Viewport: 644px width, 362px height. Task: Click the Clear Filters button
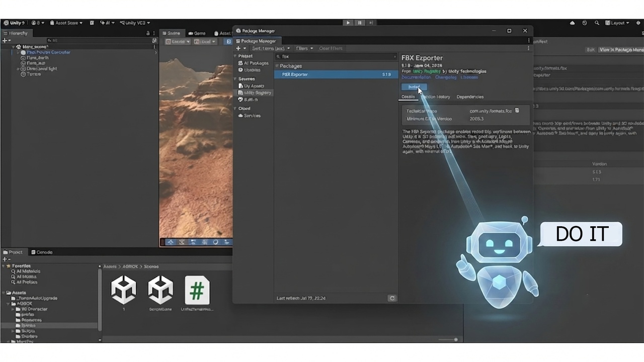331,48
